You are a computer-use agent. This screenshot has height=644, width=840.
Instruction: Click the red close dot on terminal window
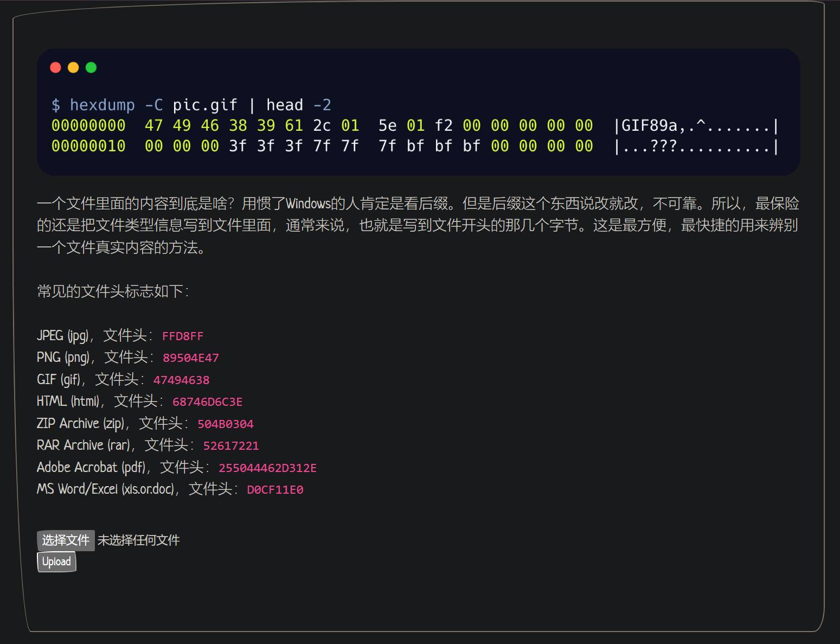(x=55, y=67)
